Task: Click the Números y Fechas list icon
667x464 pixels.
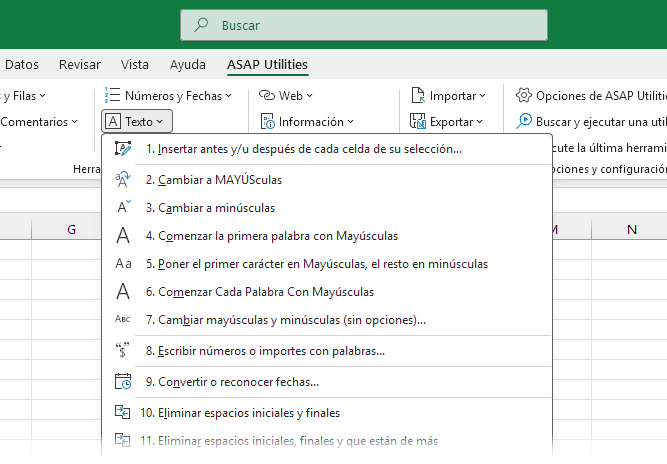Action: click(x=112, y=95)
